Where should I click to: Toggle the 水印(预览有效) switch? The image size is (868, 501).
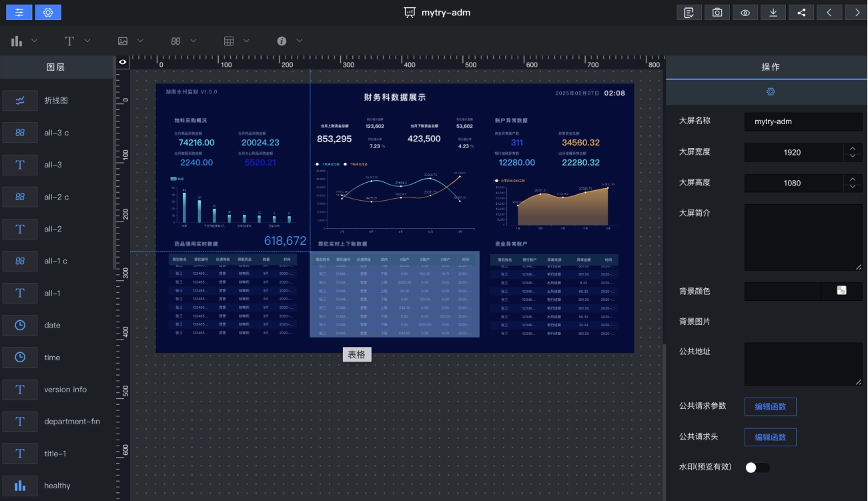[x=757, y=468]
